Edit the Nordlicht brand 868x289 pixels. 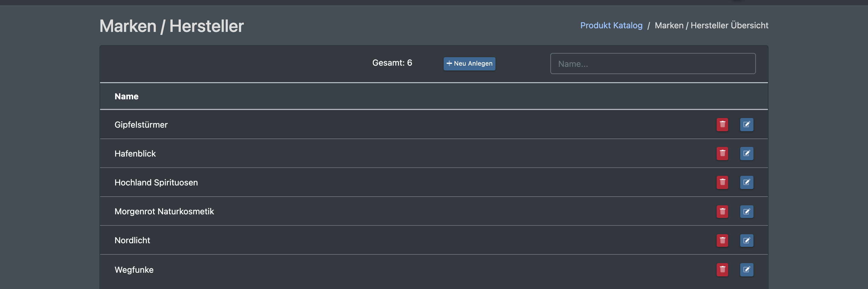click(746, 241)
